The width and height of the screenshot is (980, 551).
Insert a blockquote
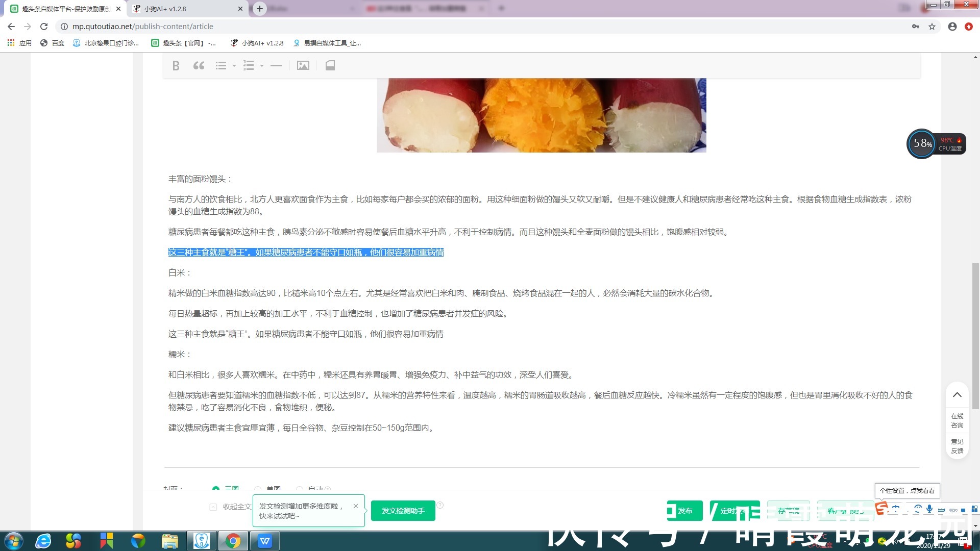(x=199, y=65)
